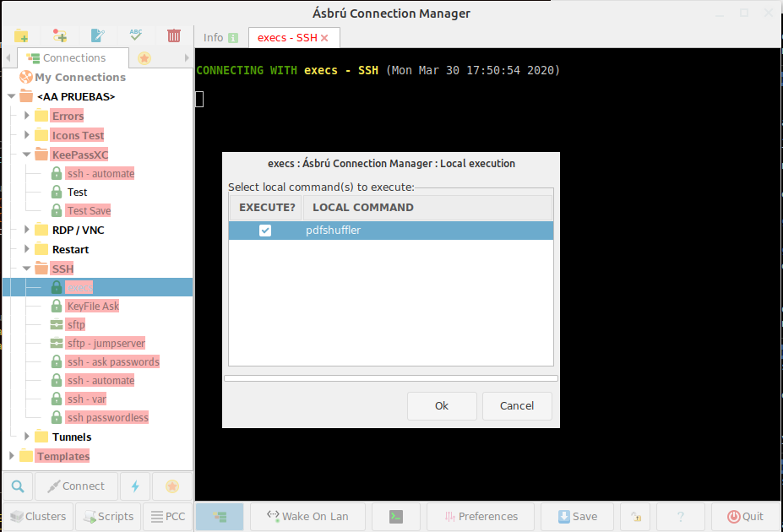Click the My Connections globe icon
Image resolution: width=783 pixels, height=532 pixels.
point(26,77)
